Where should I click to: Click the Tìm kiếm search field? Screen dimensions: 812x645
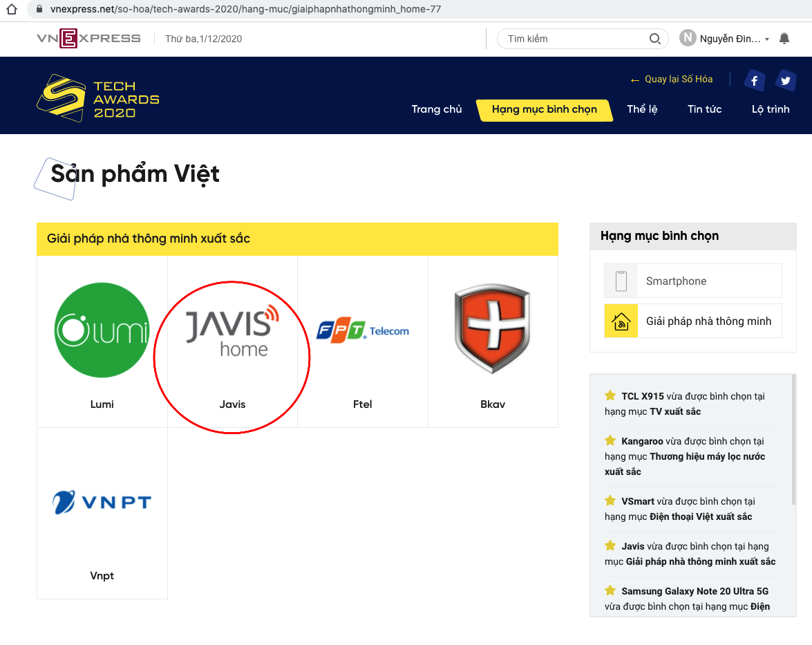pos(574,39)
